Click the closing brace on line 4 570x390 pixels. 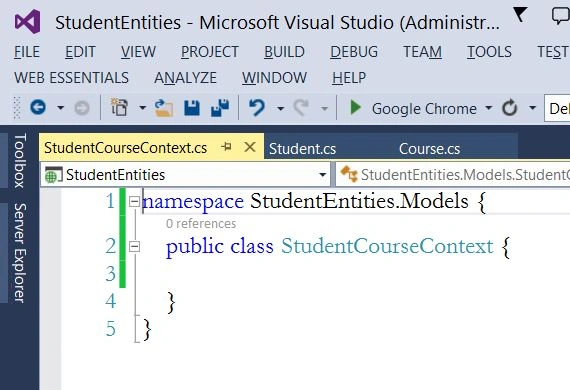[171, 302]
